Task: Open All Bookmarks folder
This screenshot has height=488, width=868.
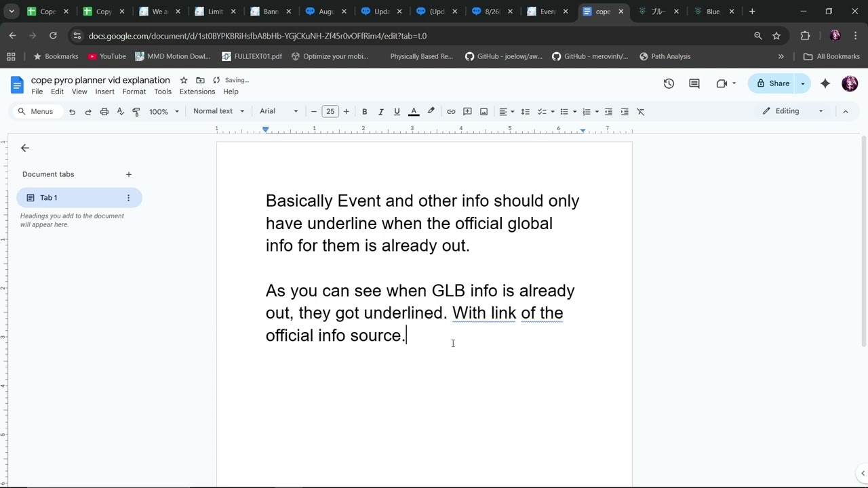Action: click(x=831, y=56)
